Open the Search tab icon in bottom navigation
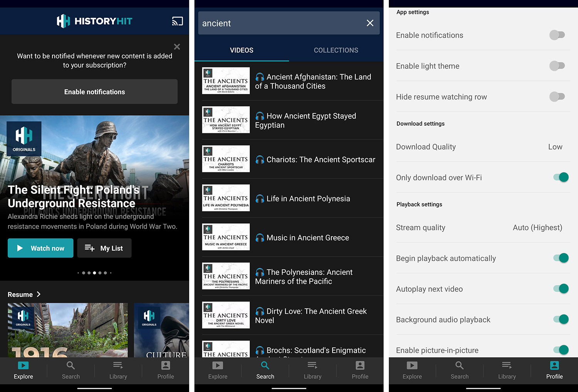 coord(265,365)
